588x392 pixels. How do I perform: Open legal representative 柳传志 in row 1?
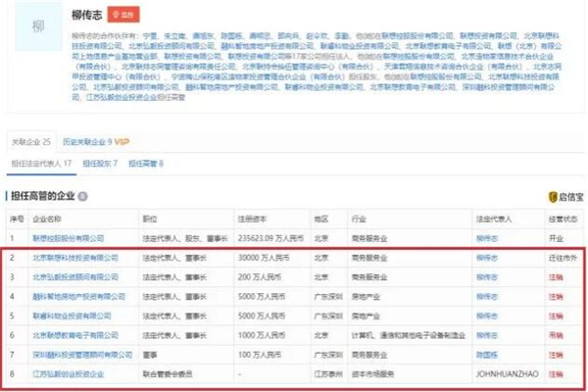(487, 238)
